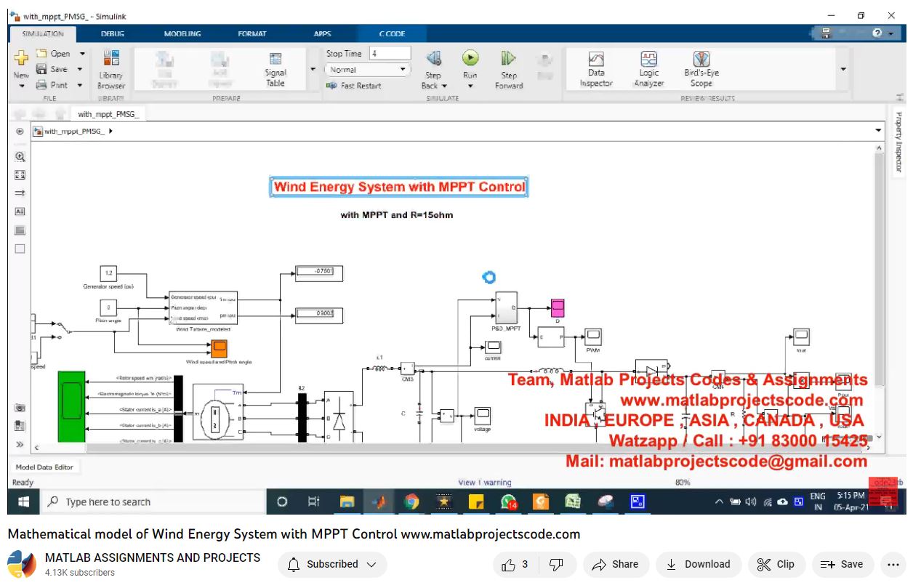This screenshot has height=588, width=913.
Task: Click the Fit to View palette icon
Action: tap(20, 174)
